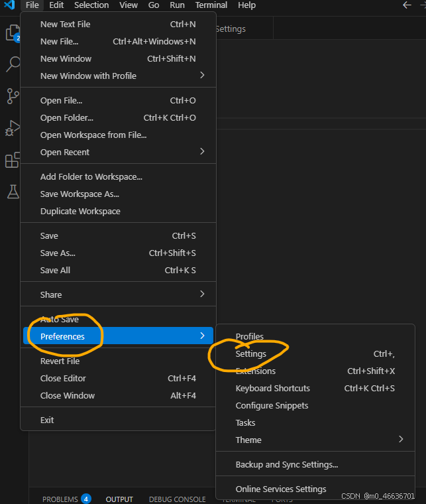Toggle Auto Save option
Viewport: 426px width, 504px height.
coord(118,319)
